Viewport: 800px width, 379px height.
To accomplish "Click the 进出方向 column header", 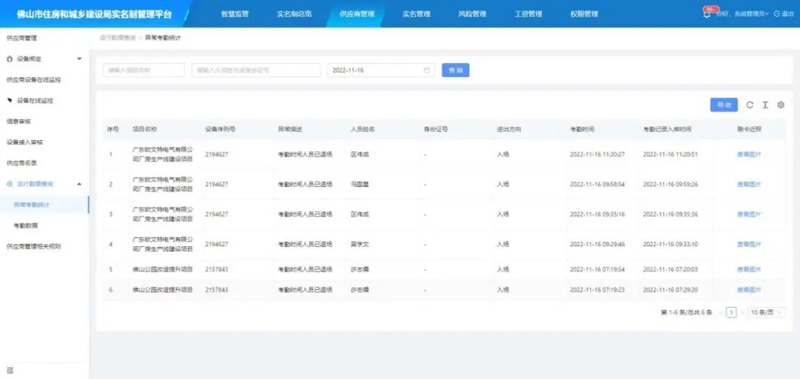I will coord(509,130).
